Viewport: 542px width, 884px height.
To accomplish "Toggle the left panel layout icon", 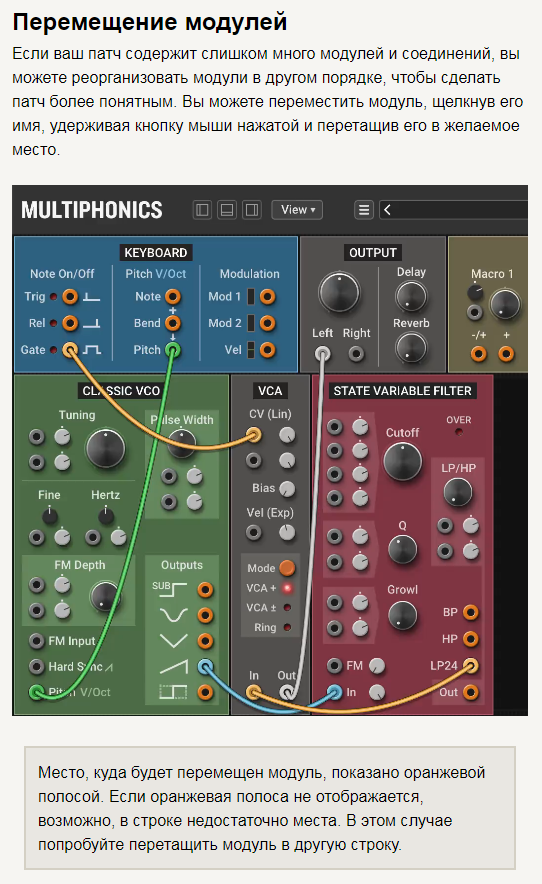I will pos(202,210).
